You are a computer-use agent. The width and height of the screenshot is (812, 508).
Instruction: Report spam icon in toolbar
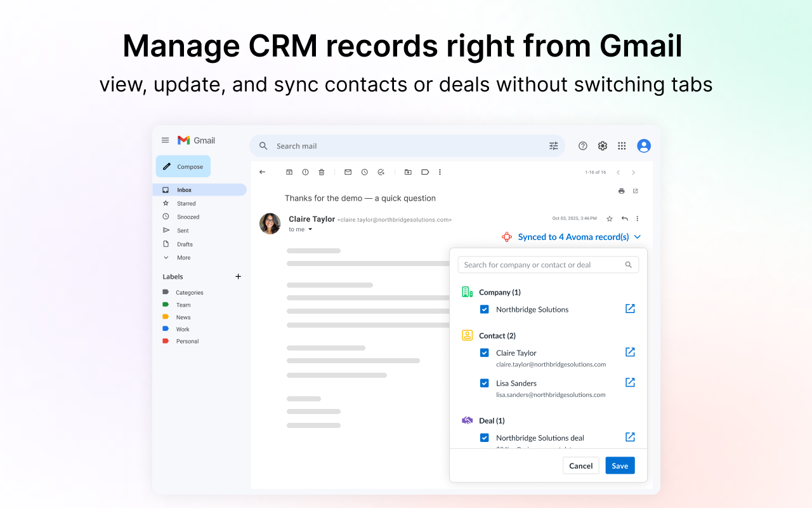click(x=305, y=172)
